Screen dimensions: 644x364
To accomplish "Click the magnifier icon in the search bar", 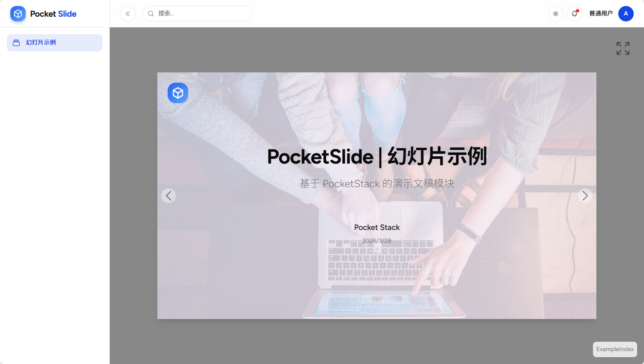I will pyautogui.click(x=150, y=13).
